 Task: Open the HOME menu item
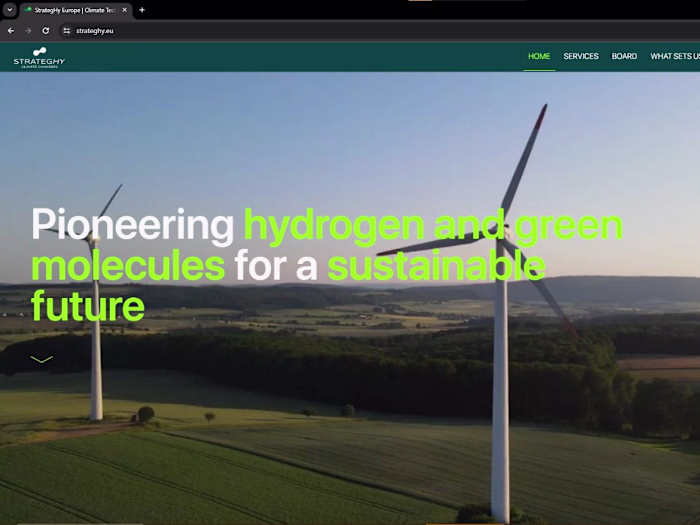point(539,56)
